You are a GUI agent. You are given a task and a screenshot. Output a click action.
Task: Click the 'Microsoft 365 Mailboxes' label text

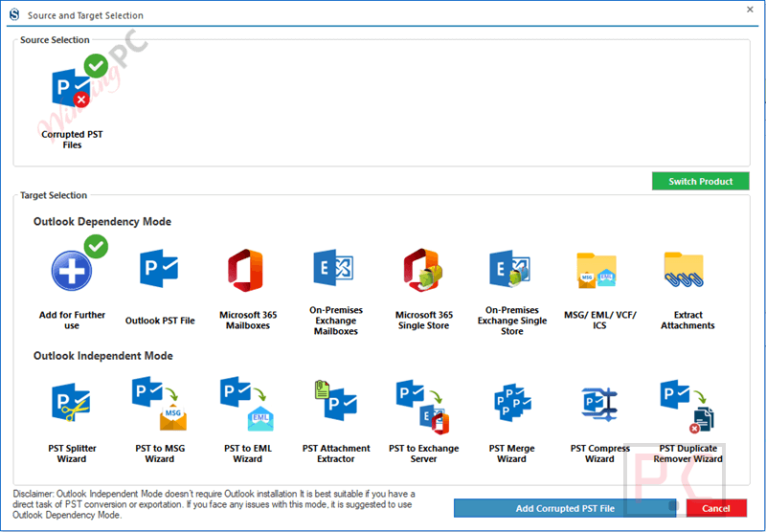coord(248,321)
